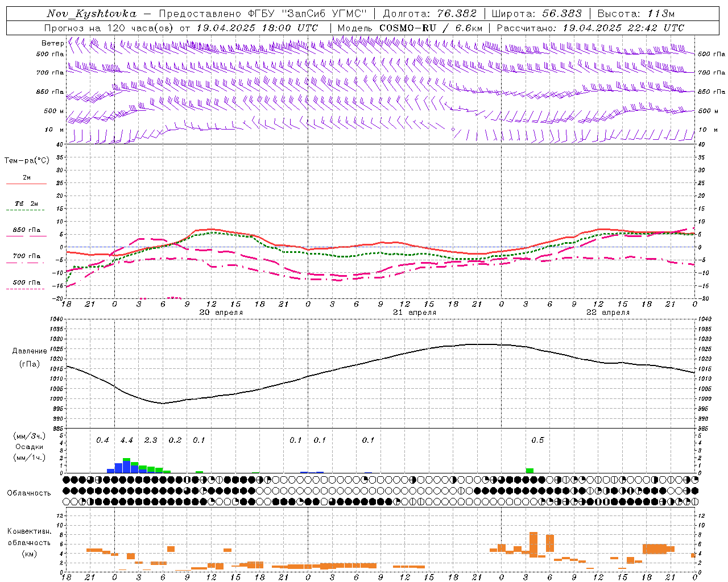Viewport: 728px width, 582px height.
Task: Select the Давление pressure panel label
Action: [30, 351]
